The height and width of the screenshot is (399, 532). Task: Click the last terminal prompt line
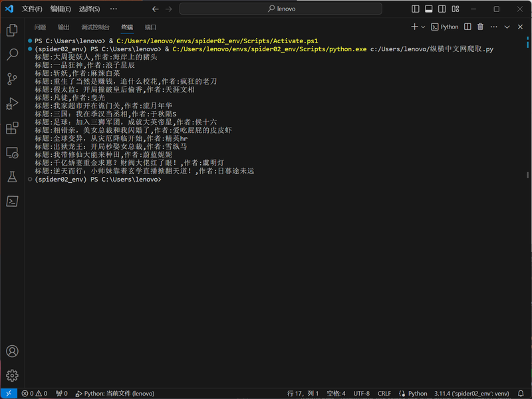(98, 180)
